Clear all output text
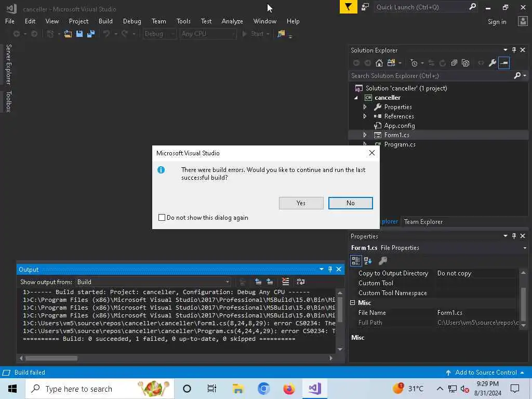Image resolution: width=532 pixels, height=399 pixels. [x=286, y=282]
